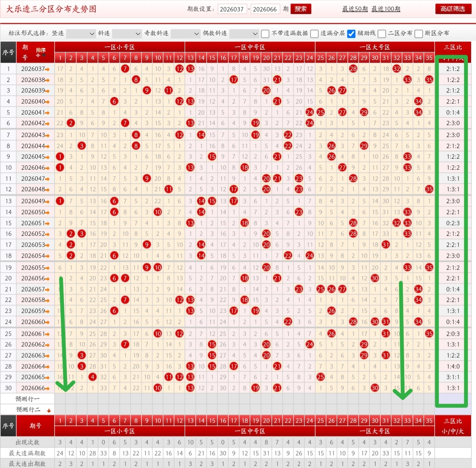Enable the 二区分布 checkbox
The width and height of the screenshot is (476, 468).
point(382,33)
